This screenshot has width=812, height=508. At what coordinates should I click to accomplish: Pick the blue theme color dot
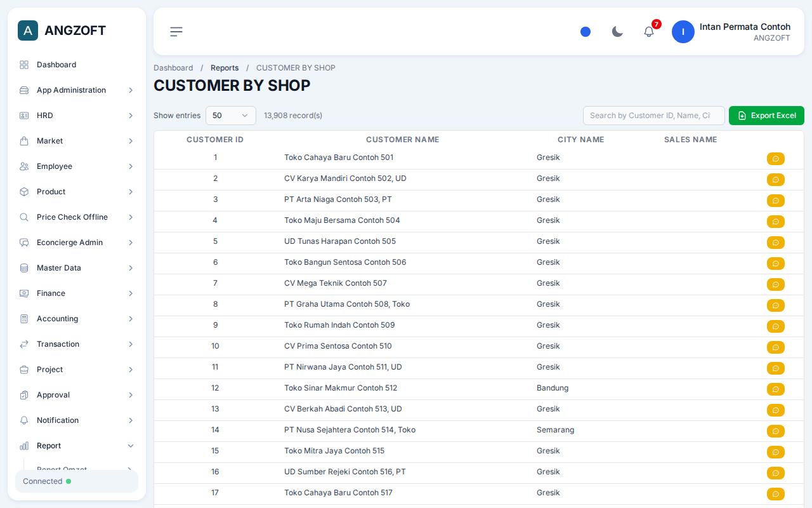(x=586, y=31)
